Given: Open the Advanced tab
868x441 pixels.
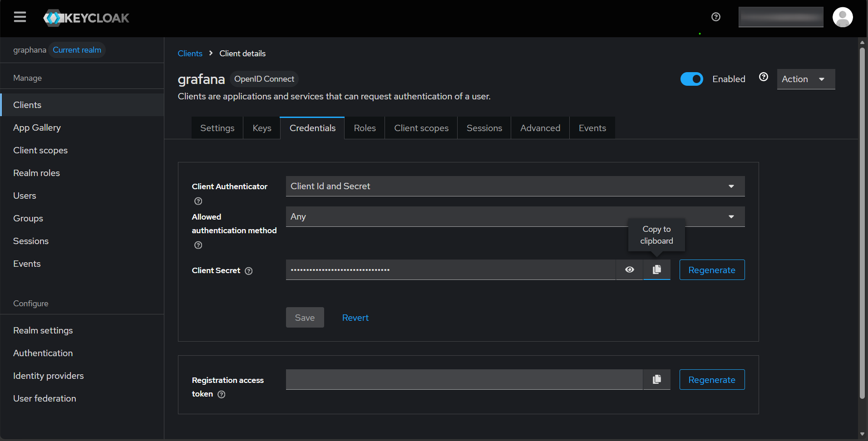Looking at the screenshot, I should point(540,128).
